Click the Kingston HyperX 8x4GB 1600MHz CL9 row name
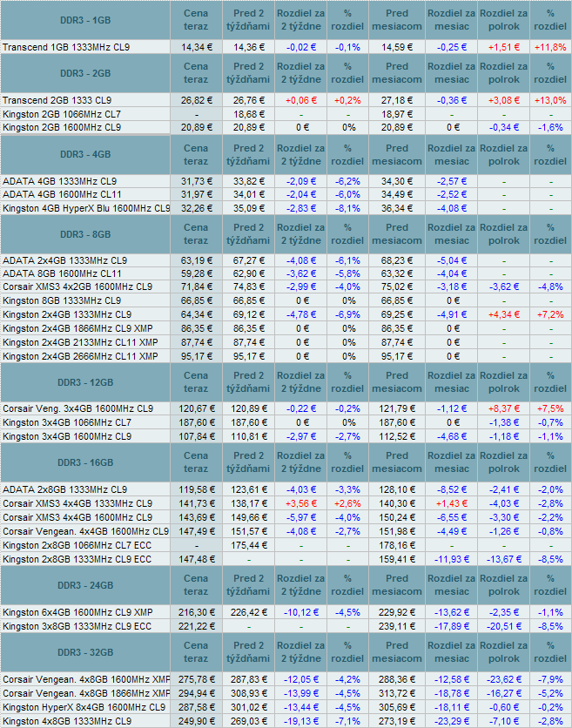572x728 pixels. tap(84, 707)
